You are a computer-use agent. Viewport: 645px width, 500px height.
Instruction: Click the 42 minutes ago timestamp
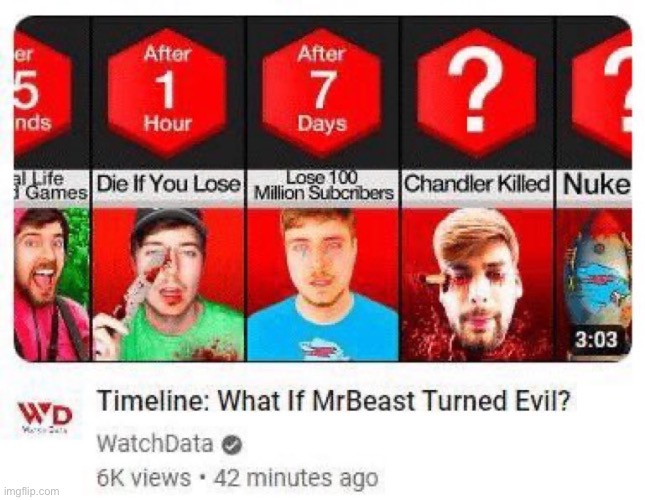tap(296, 478)
